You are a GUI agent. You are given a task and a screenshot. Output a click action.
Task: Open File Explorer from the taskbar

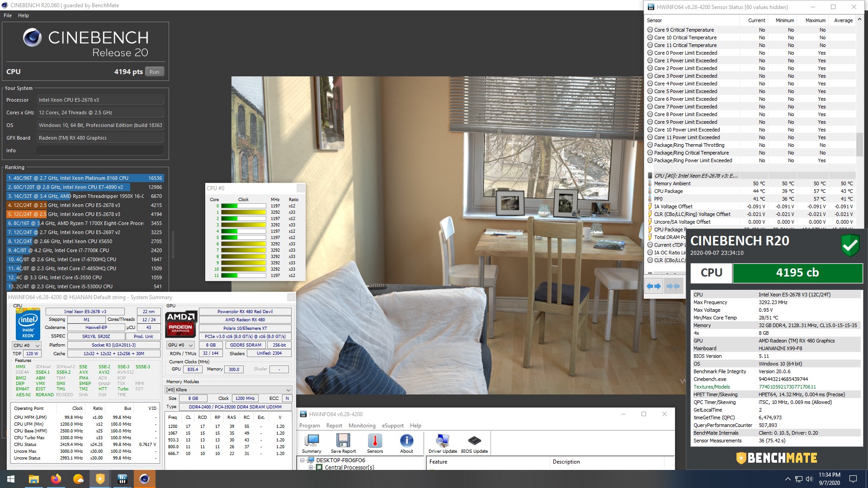(x=33, y=479)
